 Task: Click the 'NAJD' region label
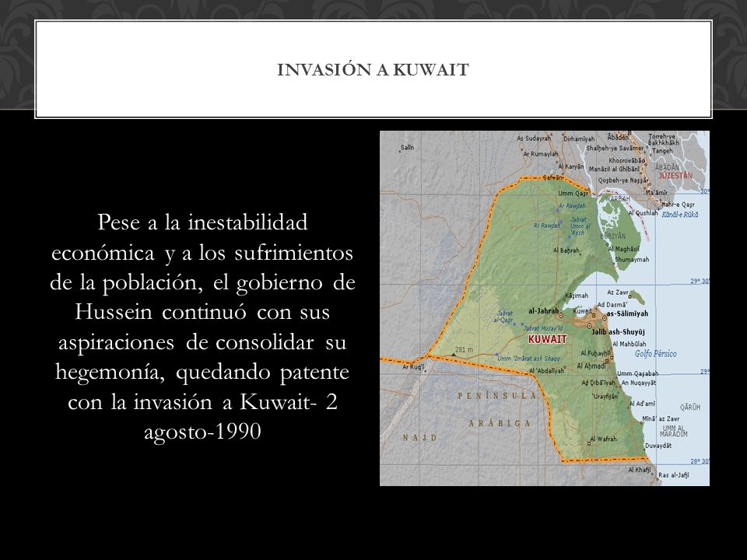coord(419,438)
